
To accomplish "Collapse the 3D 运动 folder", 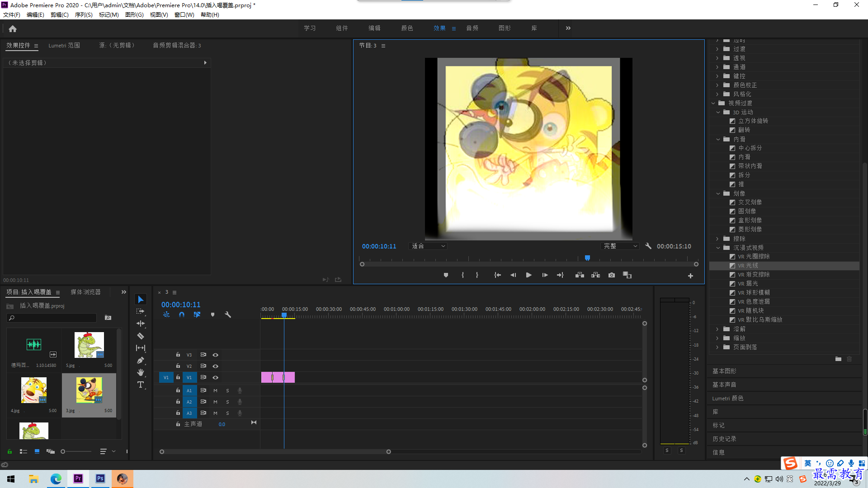I will (718, 112).
